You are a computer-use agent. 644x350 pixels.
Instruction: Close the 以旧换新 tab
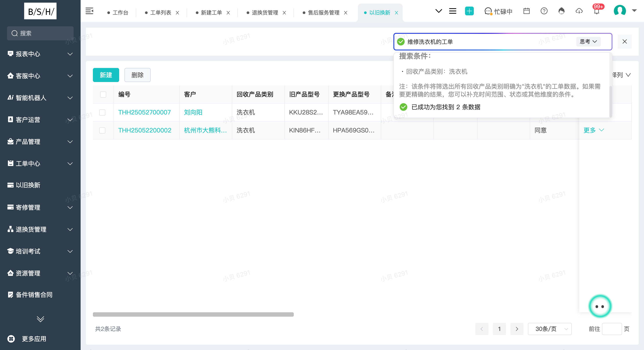[x=396, y=13]
